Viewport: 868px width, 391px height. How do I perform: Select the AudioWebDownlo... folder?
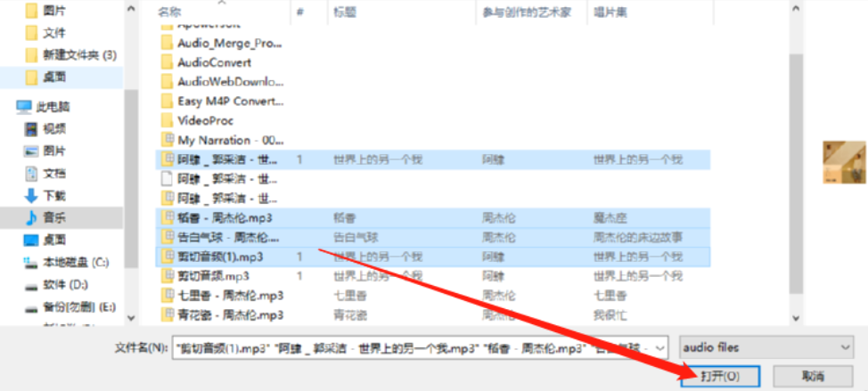coord(223,82)
